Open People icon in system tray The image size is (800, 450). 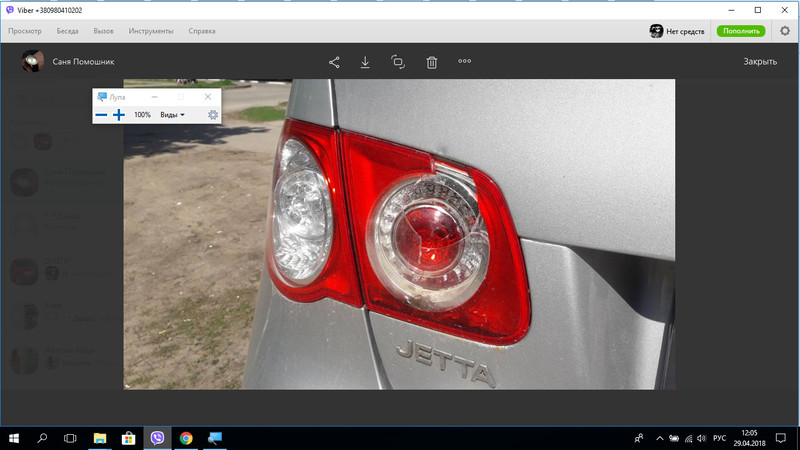(638, 438)
